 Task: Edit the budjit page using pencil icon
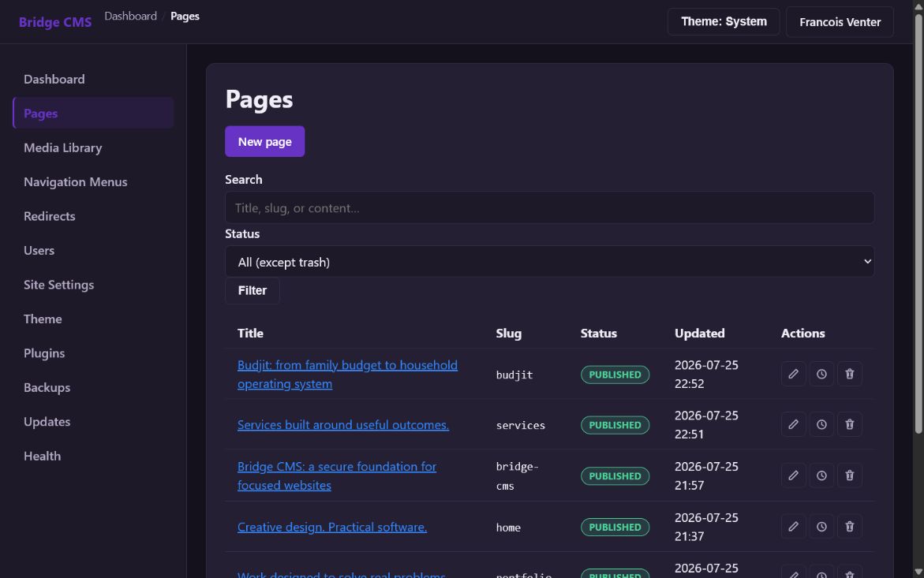pos(793,374)
